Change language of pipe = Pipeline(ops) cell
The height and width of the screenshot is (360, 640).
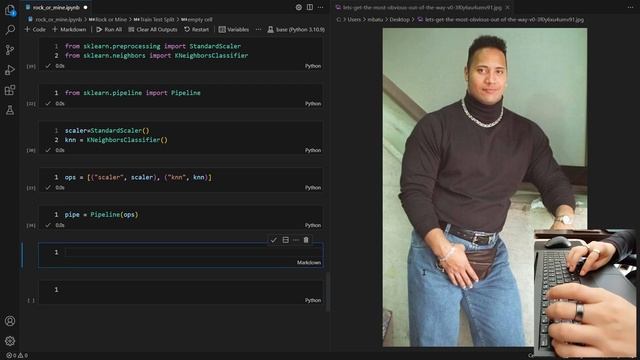coord(313,225)
